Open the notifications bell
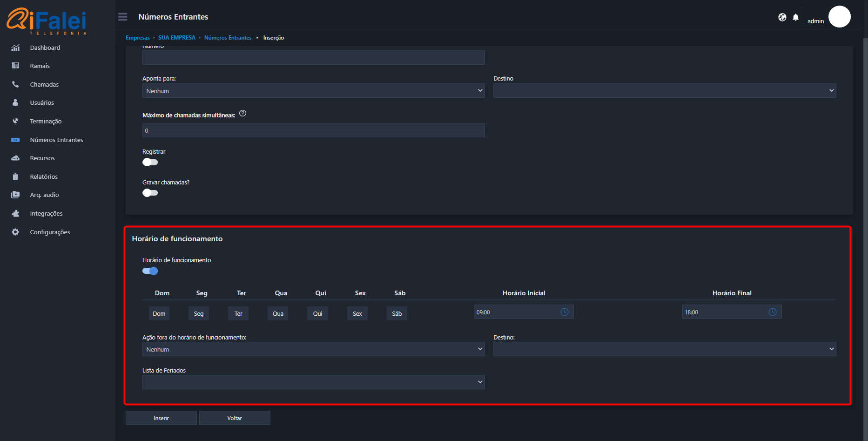The width and height of the screenshot is (868, 441). click(795, 17)
